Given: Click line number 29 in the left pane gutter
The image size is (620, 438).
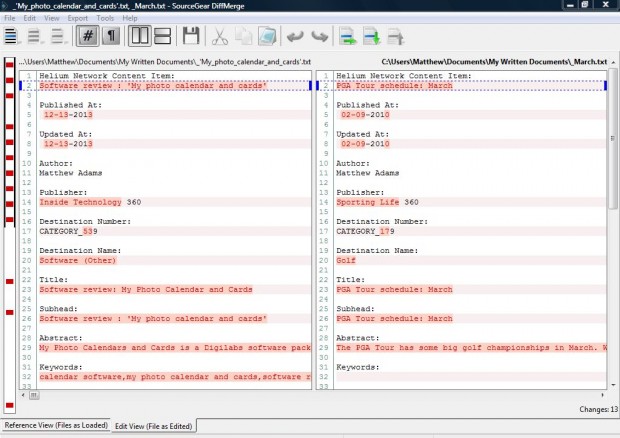Looking at the screenshot, I should pyautogui.click(x=27, y=348).
